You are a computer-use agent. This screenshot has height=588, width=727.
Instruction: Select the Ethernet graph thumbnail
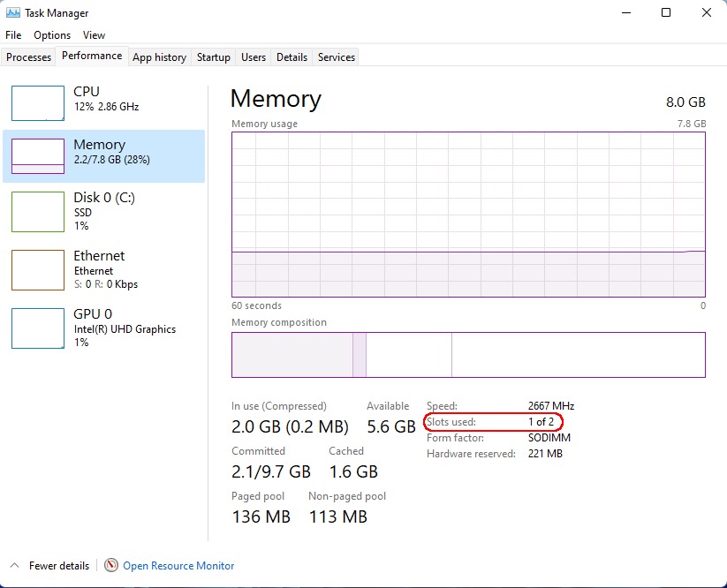tap(38, 270)
